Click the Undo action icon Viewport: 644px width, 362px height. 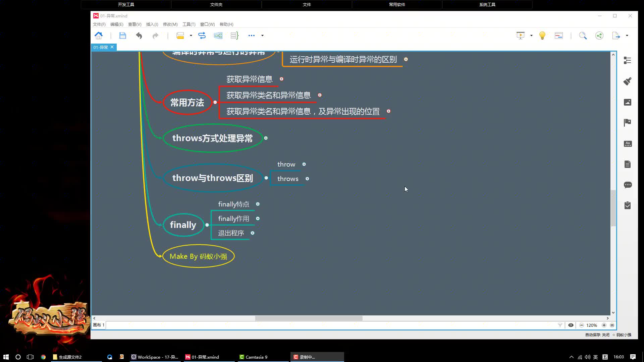coord(139,35)
